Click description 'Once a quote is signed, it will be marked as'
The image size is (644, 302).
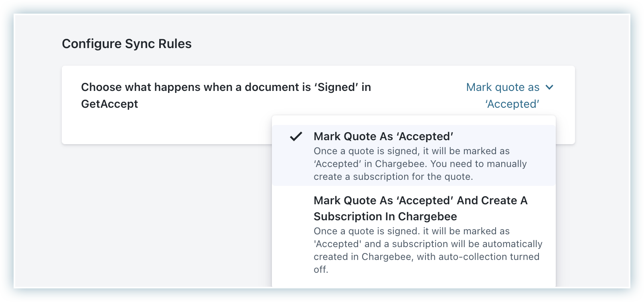[411, 151]
